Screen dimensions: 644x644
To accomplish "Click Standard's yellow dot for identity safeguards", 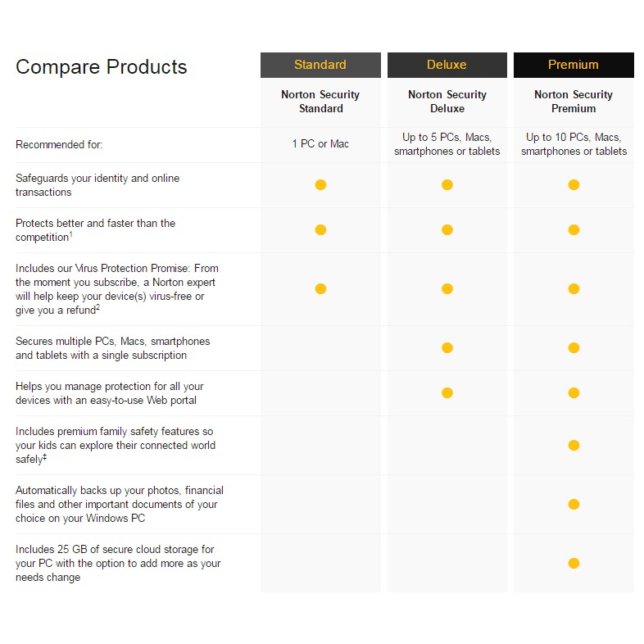I will tap(320, 184).
